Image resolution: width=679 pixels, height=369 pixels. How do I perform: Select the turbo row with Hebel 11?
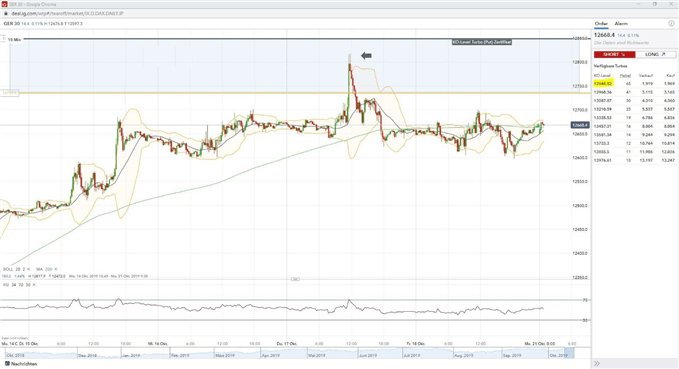(634, 152)
